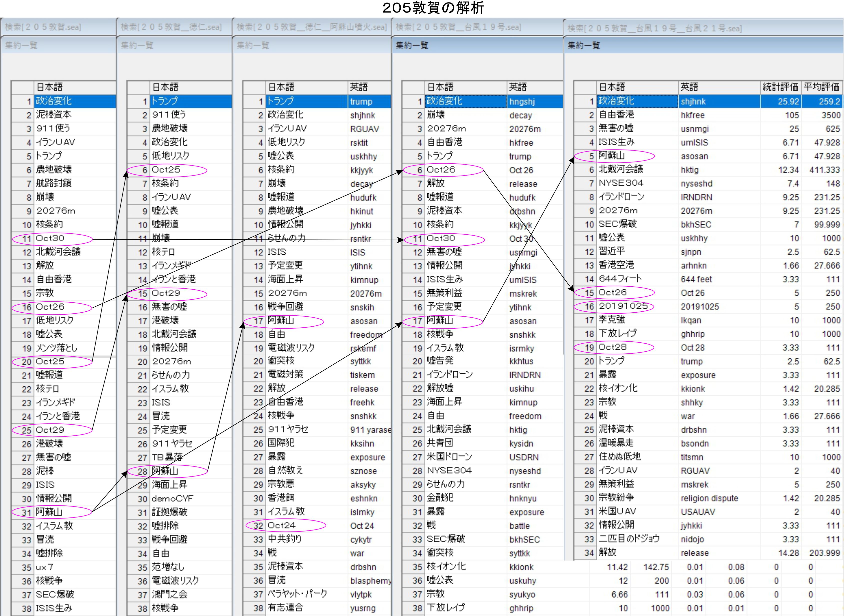
Task: Select circled 阿蘇山 row 17 in third list
Action: click(x=281, y=321)
